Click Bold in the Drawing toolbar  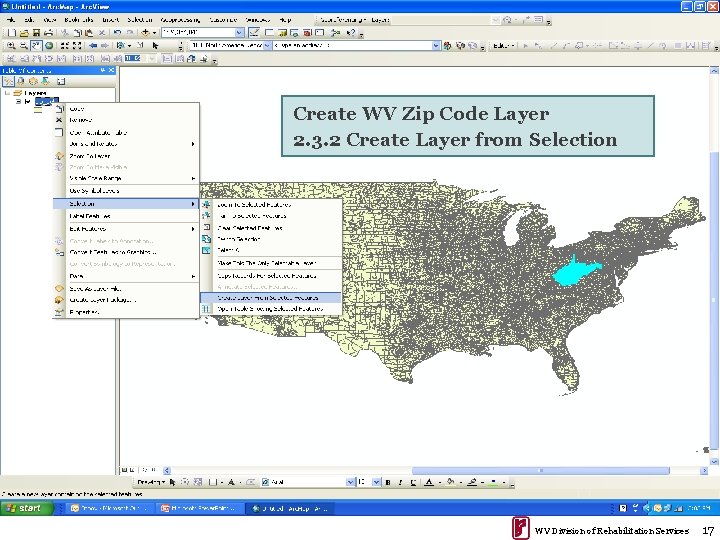[388, 482]
